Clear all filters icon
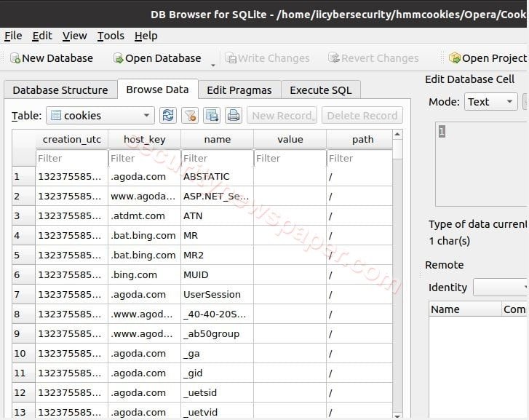The image size is (529, 420). pyautogui.click(x=190, y=116)
